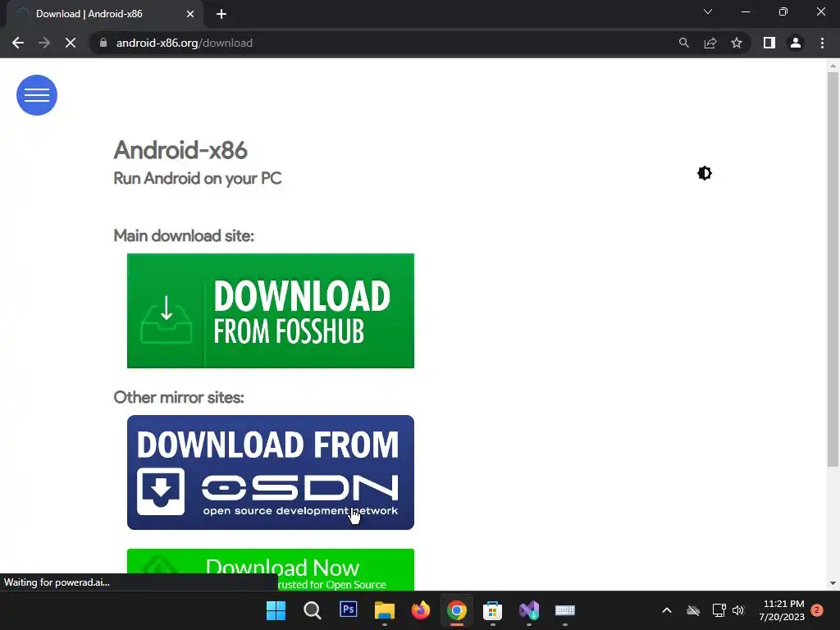
Task: Click the scrollbar up arrow
Action: tap(833, 66)
